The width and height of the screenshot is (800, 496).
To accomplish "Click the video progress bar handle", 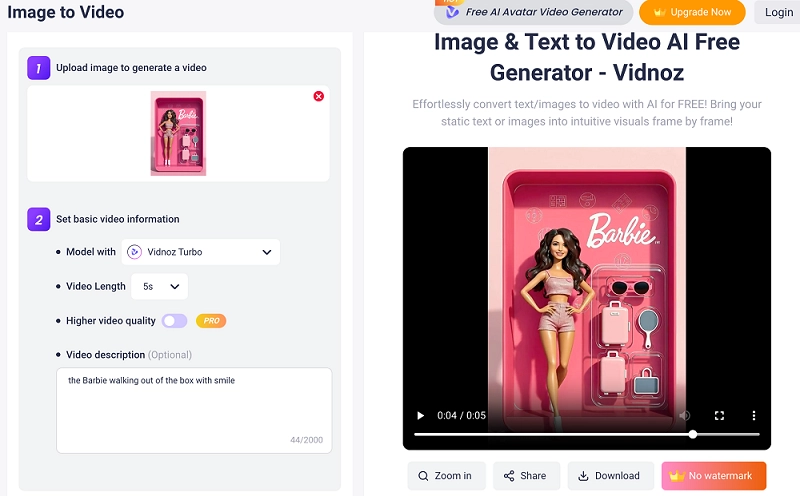I will (x=692, y=434).
